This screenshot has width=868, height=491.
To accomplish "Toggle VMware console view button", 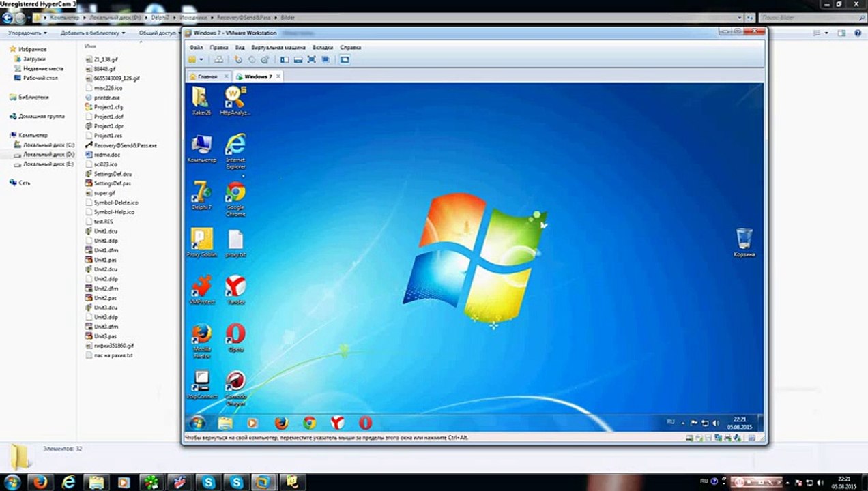I will (345, 60).
